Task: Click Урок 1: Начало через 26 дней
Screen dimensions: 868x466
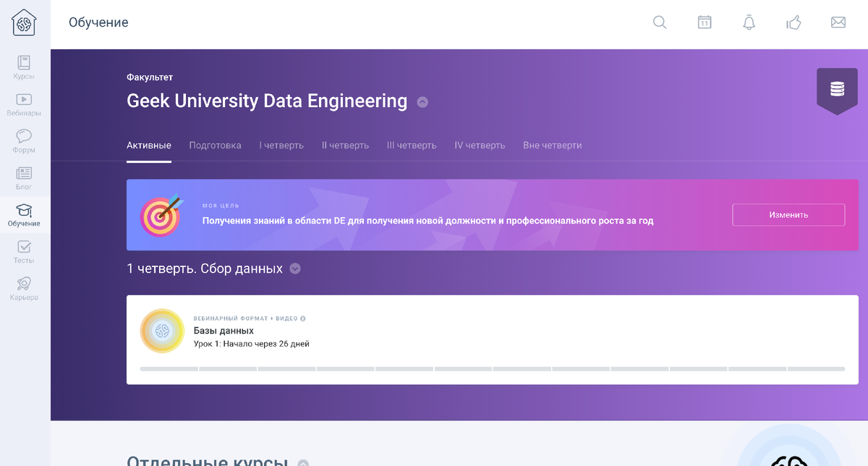Action: point(252,344)
